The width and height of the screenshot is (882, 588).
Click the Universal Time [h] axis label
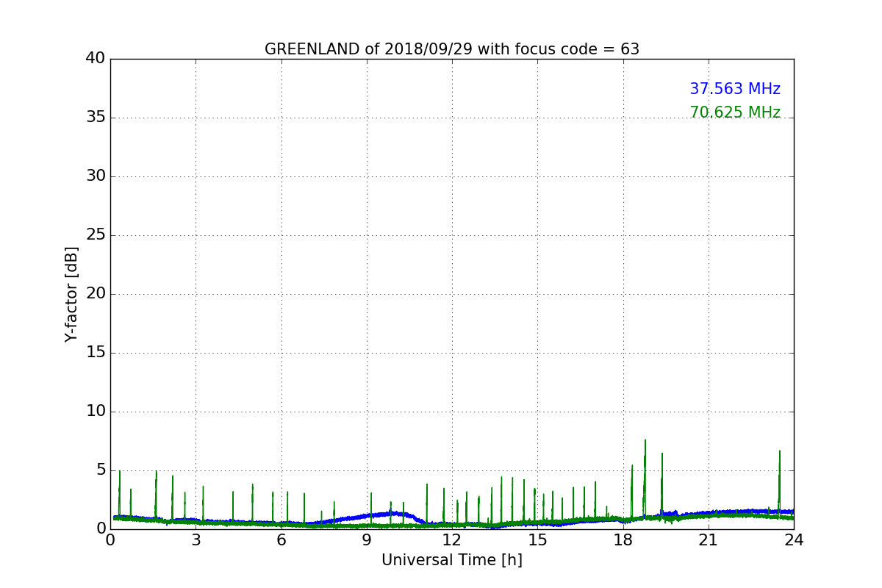coord(452,560)
